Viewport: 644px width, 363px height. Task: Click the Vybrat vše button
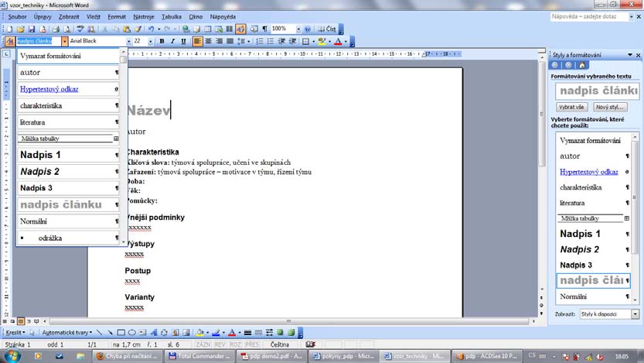pos(571,107)
